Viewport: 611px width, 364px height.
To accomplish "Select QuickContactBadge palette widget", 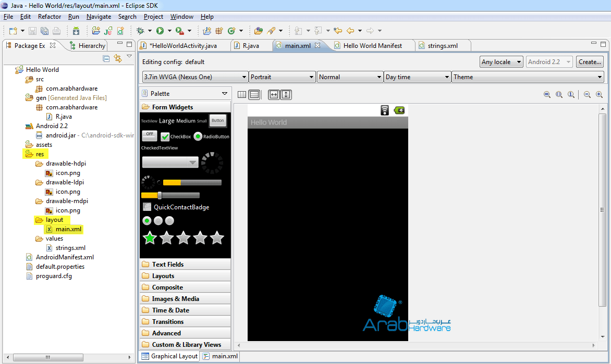I will click(176, 207).
